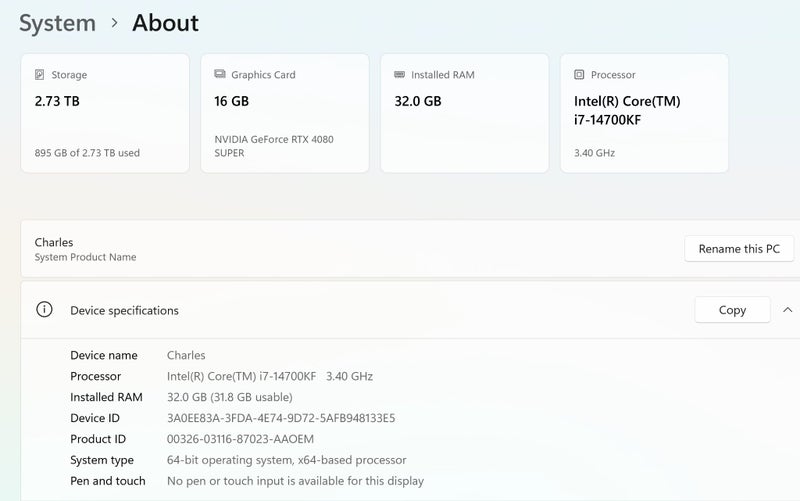The image size is (800, 501).
Task: Click the breadcrumb arrow between System and About
Action: tap(114, 23)
